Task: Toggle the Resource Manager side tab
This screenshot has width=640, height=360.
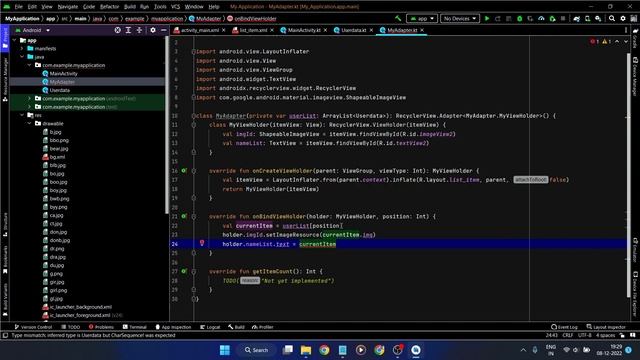Action: [x=5, y=79]
